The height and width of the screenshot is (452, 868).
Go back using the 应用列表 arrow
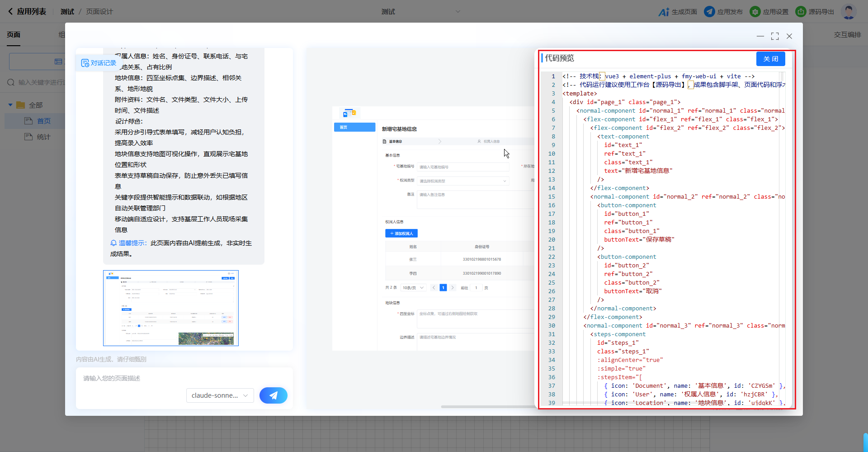point(10,12)
